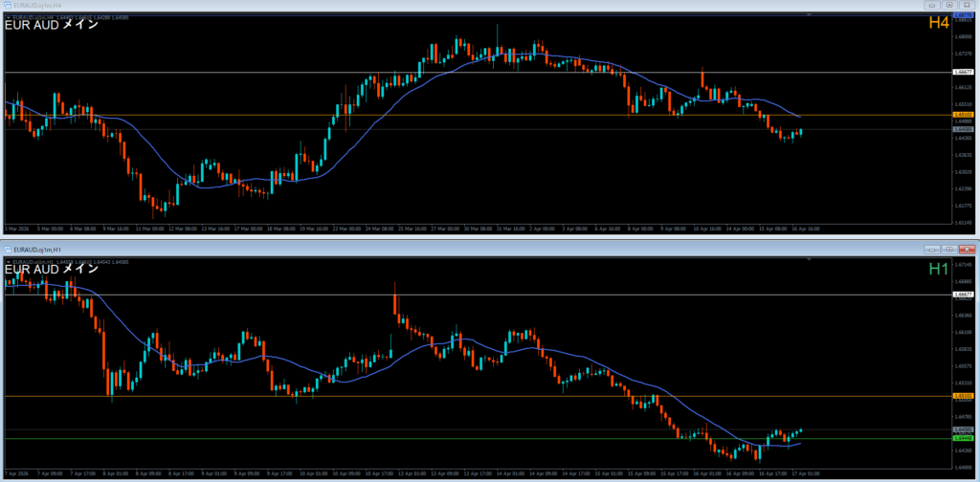Click the green H1 timeframe label

tap(939, 270)
